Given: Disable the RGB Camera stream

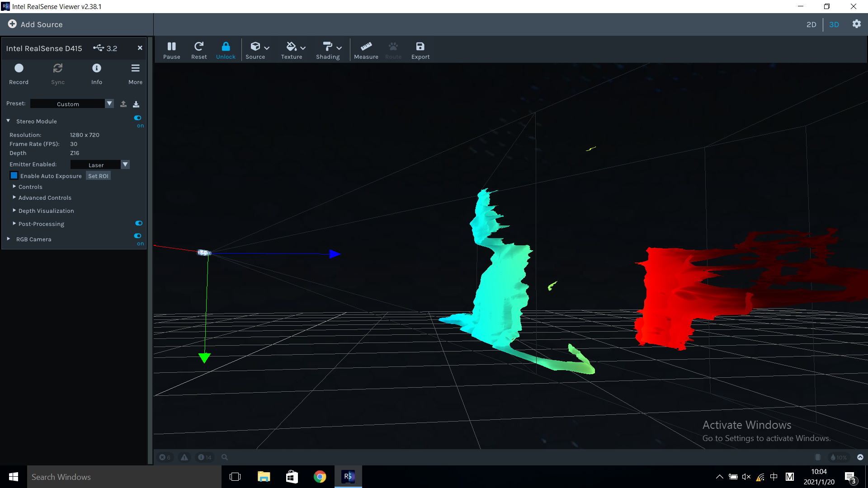Looking at the screenshot, I should point(137,235).
